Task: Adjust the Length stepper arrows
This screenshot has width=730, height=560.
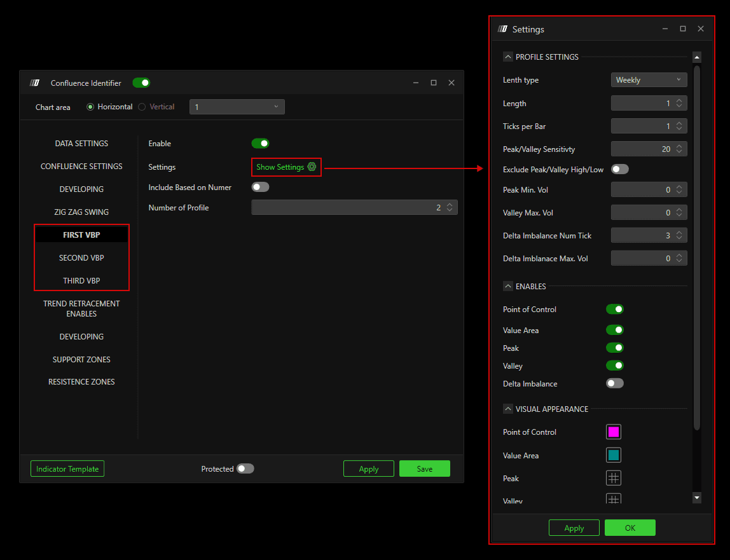Action: click(x=679, y=103)
